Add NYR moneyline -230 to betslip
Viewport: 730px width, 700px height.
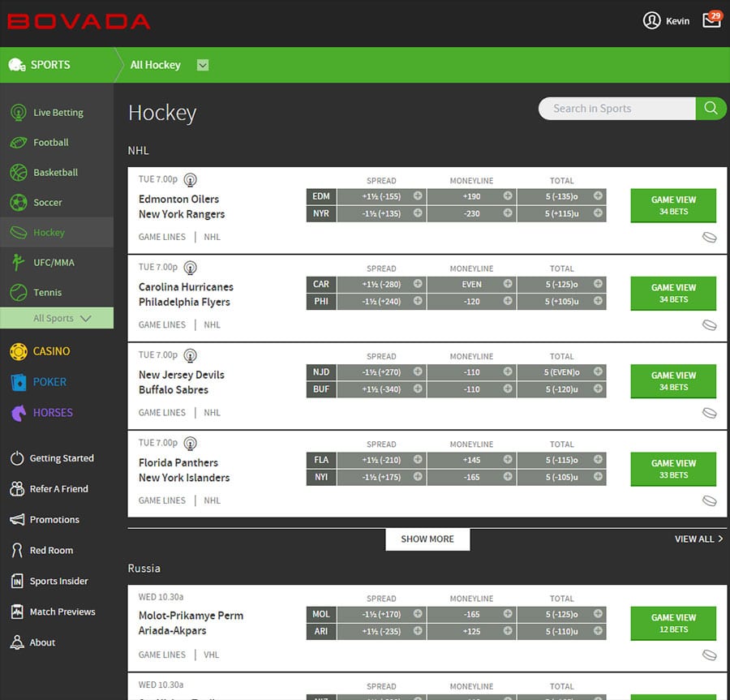(x=471, y=213)
